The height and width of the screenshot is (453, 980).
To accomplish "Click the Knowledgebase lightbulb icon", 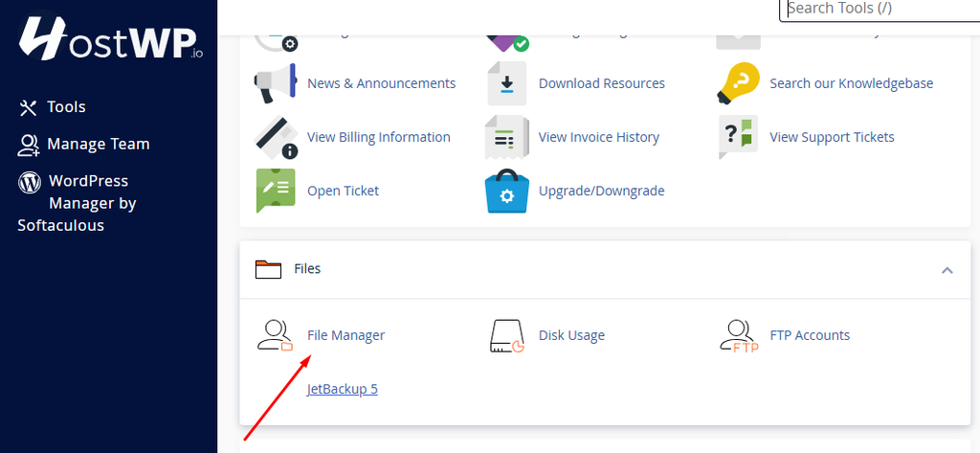I will tap(739, 83).
